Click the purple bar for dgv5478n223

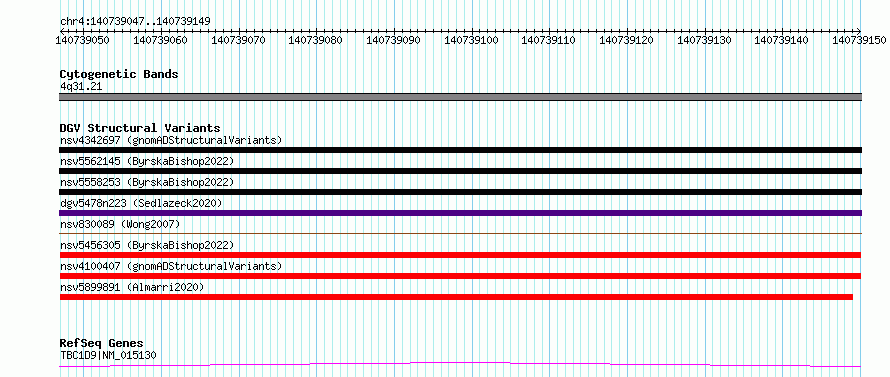460,213
